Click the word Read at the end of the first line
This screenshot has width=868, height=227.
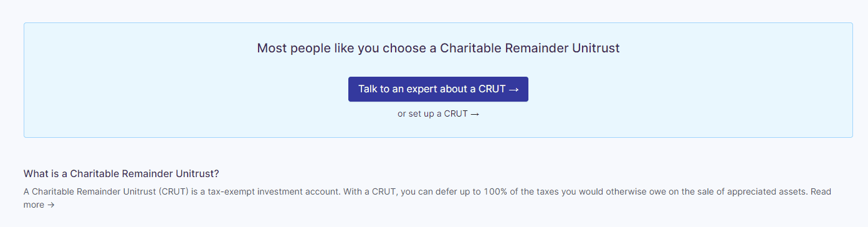821,191
